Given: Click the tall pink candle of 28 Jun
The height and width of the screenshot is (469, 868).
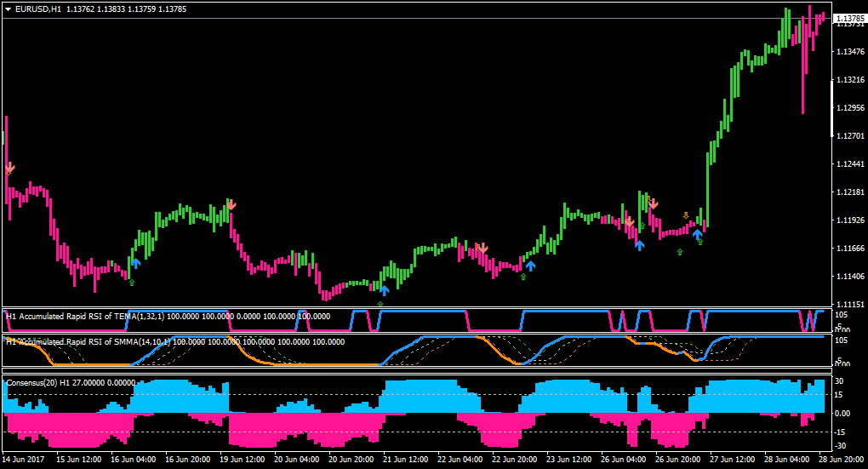Looking at the screenshot, I should click(x=803, y=66).
